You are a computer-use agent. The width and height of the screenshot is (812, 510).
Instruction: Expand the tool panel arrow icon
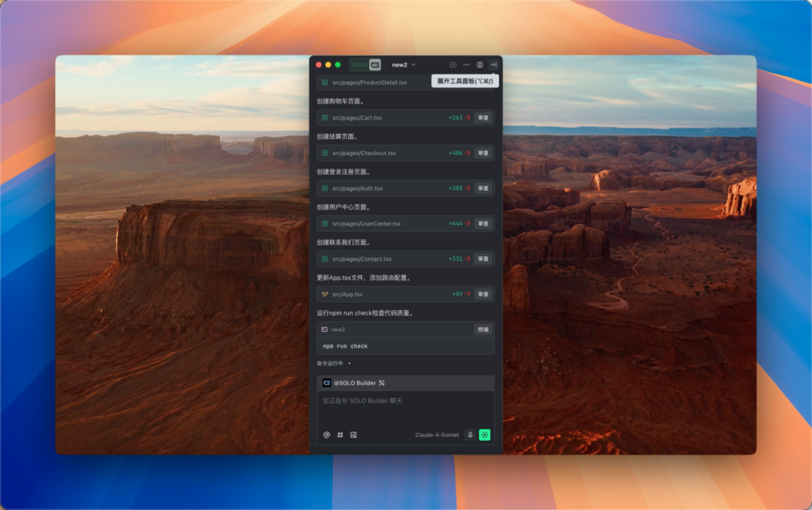(493, 65)
